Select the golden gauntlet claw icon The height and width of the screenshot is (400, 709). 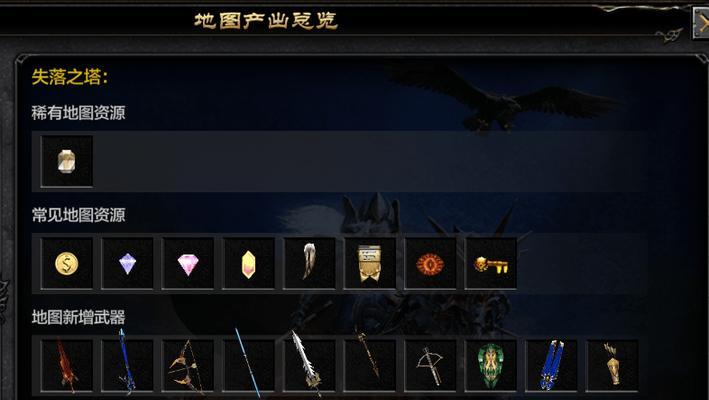tap(612, 366)
